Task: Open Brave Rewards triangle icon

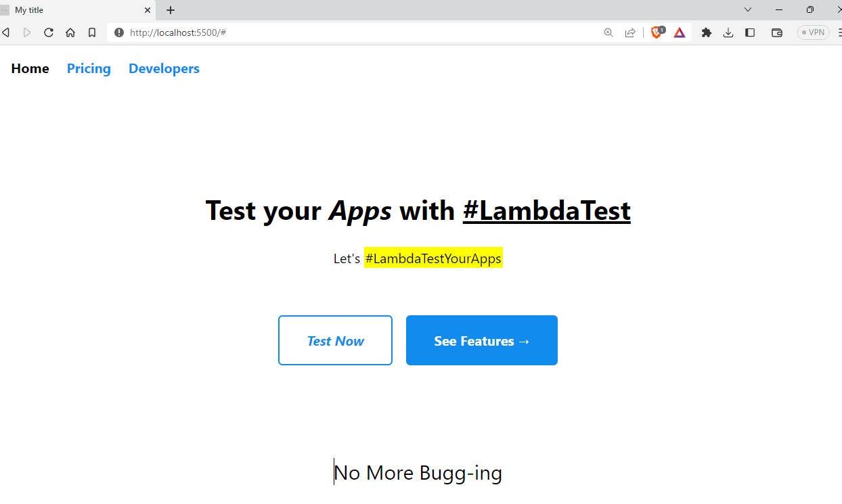Action: coord(680,32)
